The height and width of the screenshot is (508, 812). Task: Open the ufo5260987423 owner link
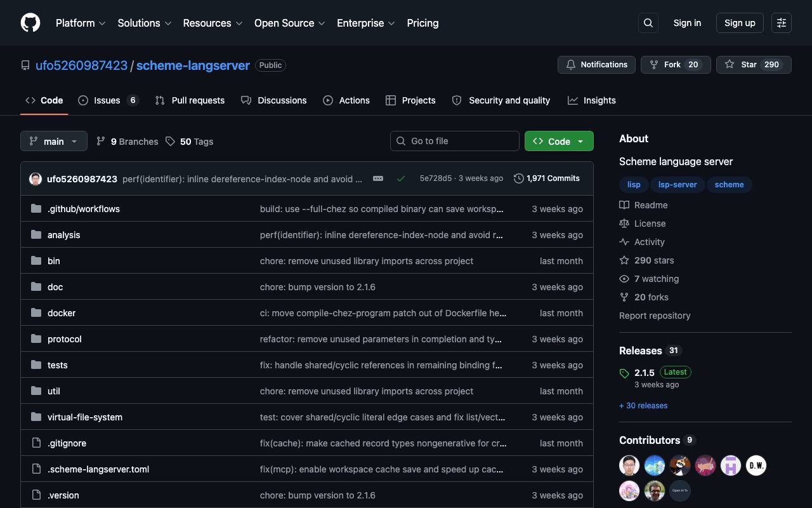[81, 65]
